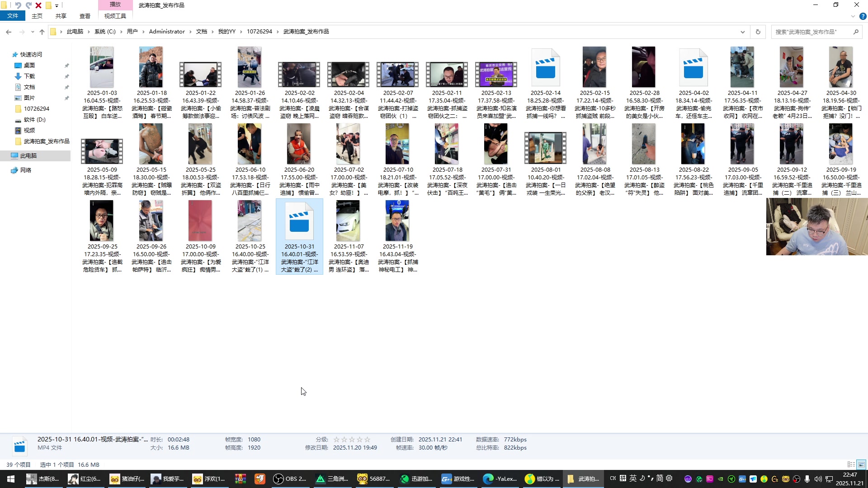Expand the ribbon chevron

[853, 16]
